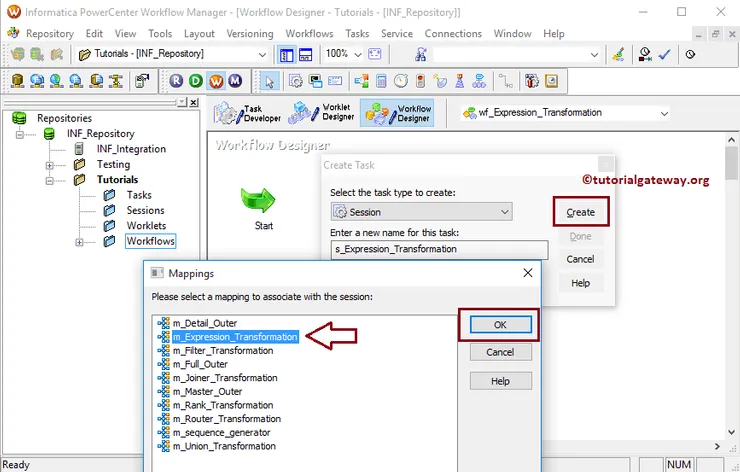Open the wf_Expression_Transformation workflow dropdown

664,113
